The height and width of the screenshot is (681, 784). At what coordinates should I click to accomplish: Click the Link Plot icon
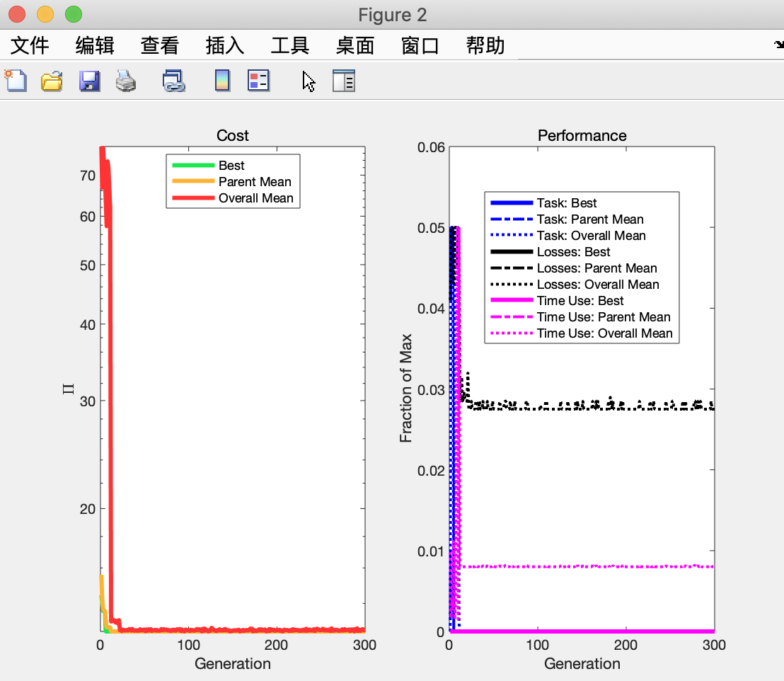click(173, 81)
